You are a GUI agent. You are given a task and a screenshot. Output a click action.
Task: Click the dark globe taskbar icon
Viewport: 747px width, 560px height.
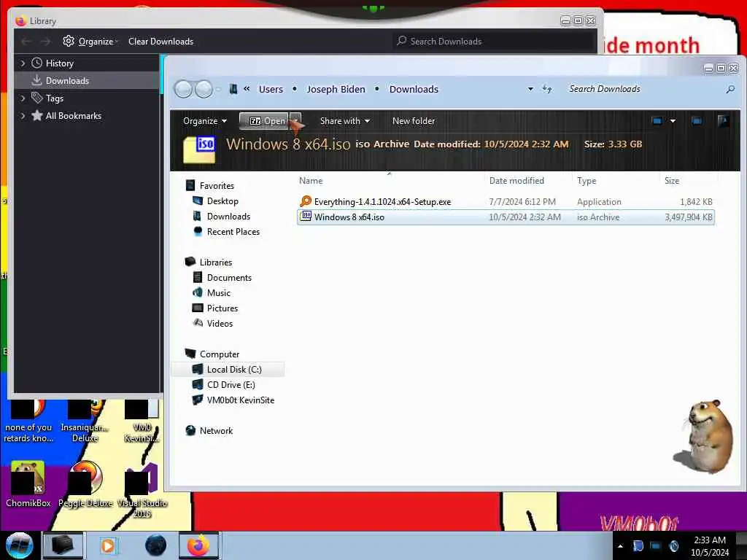click(156, 545)
